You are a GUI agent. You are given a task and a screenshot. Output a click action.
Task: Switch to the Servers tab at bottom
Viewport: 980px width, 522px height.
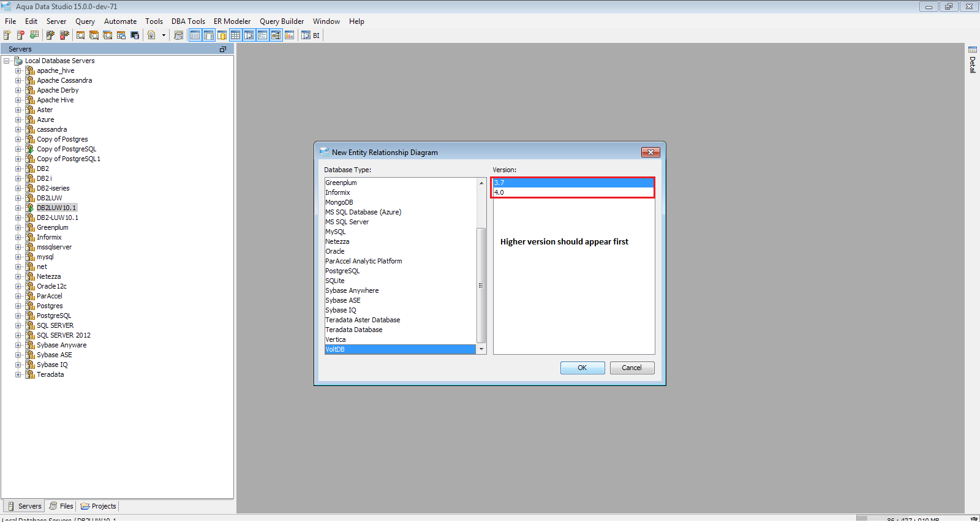click(x=24, y=506)
